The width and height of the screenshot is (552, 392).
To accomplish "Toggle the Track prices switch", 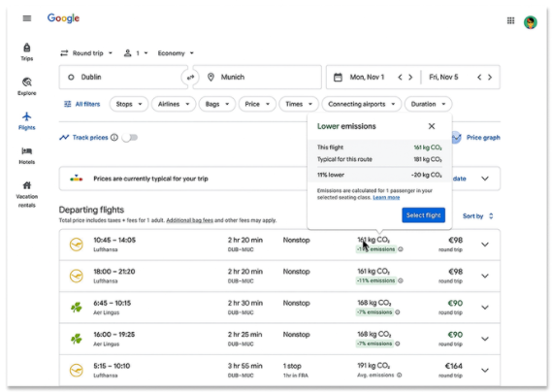I will tap(130, 138).
